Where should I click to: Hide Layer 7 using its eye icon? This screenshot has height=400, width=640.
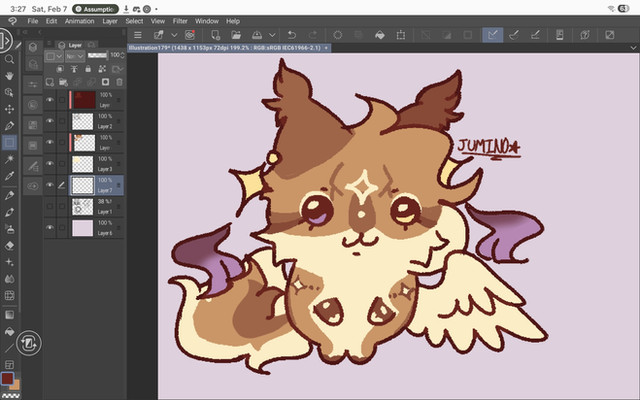[50, 184]
